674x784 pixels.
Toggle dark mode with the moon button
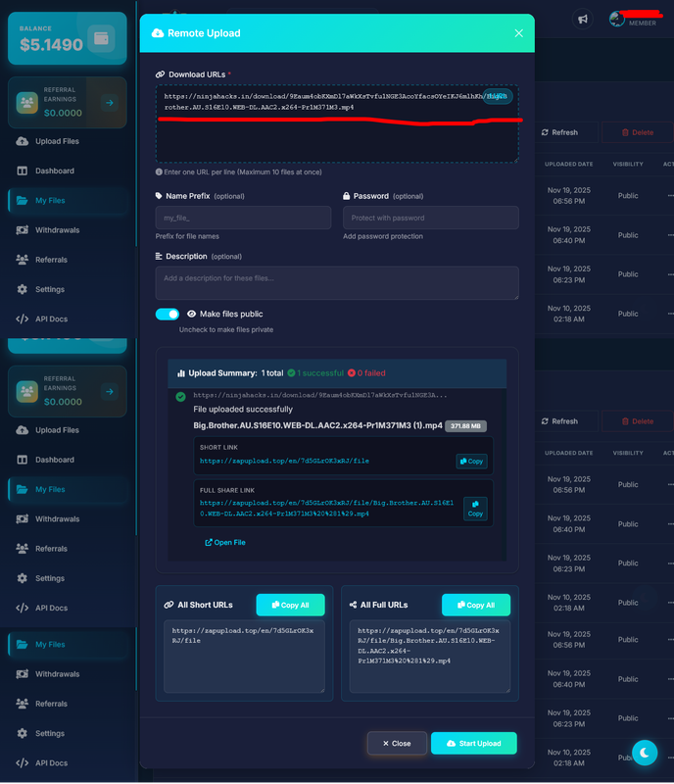[x=645, y=753]
